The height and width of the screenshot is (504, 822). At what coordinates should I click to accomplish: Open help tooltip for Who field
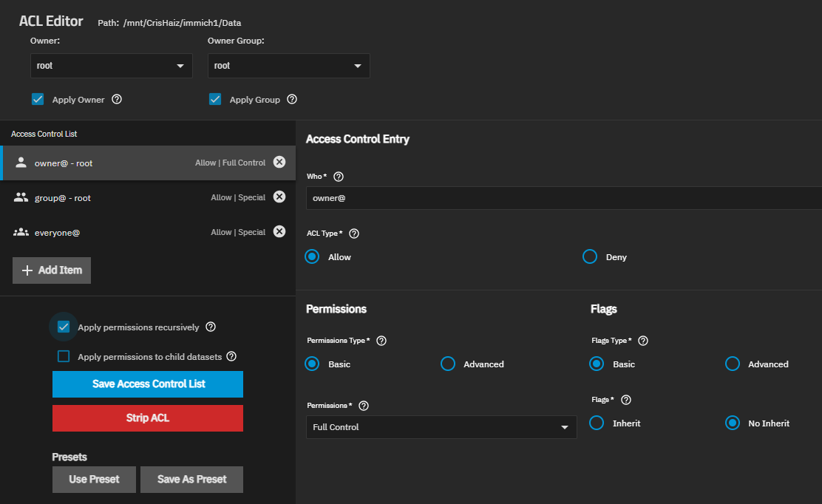(339, 177)
